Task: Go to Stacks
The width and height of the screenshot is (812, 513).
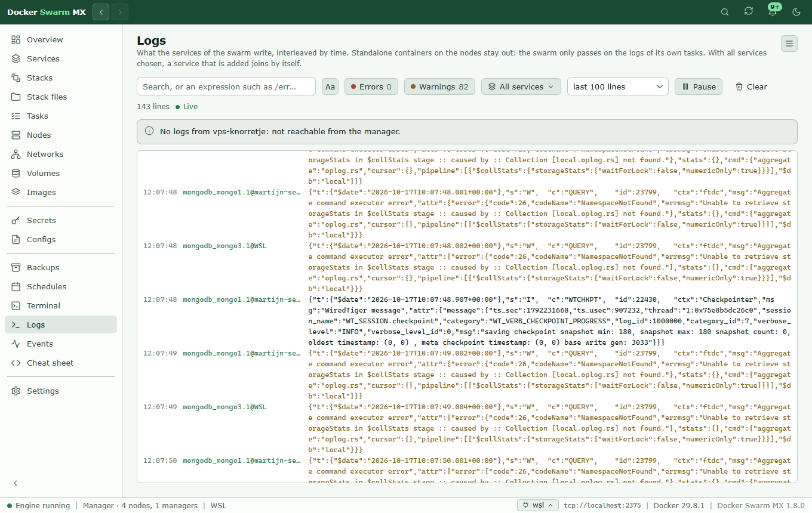Action: click(61, 78)
